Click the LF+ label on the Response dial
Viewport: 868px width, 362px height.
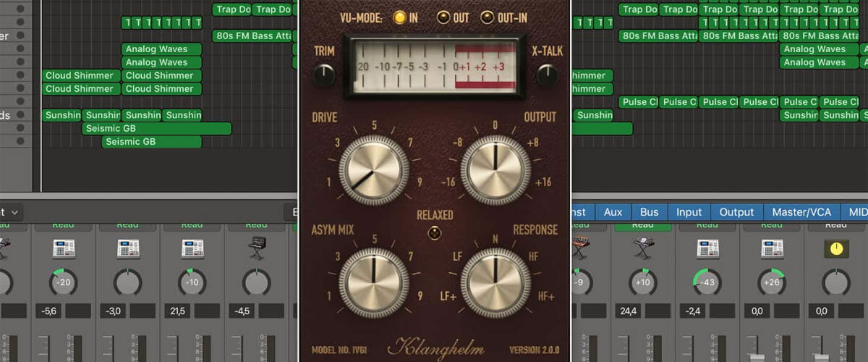click(448, 297)
